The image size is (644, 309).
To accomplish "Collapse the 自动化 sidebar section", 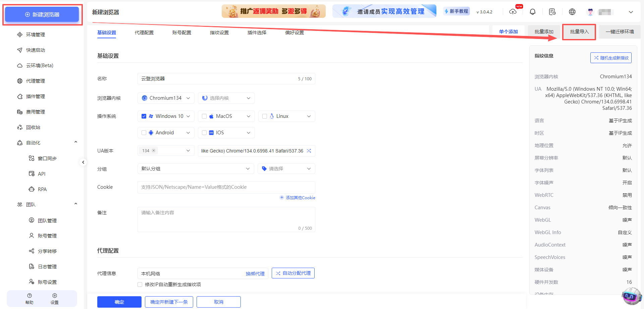I will click(x=76, y=142).
